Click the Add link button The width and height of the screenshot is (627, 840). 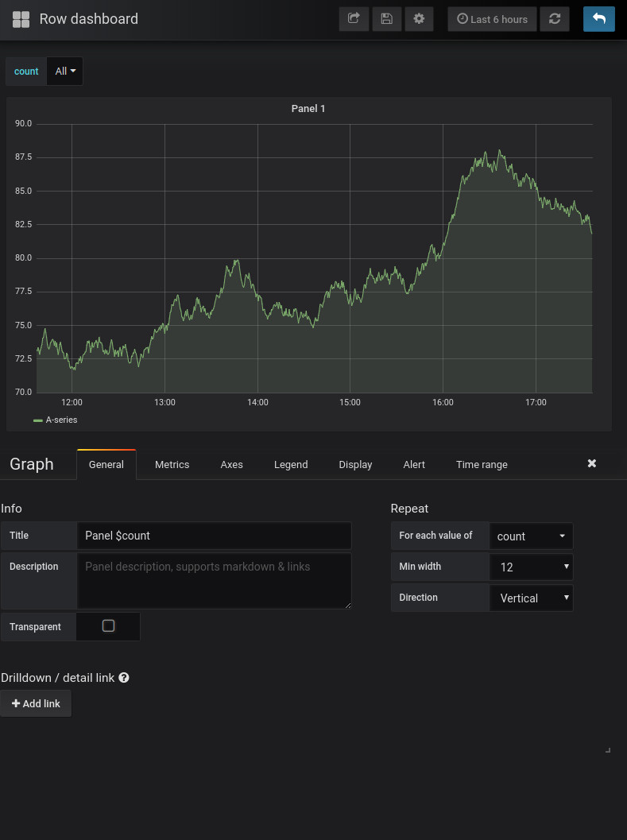point(36,703)
